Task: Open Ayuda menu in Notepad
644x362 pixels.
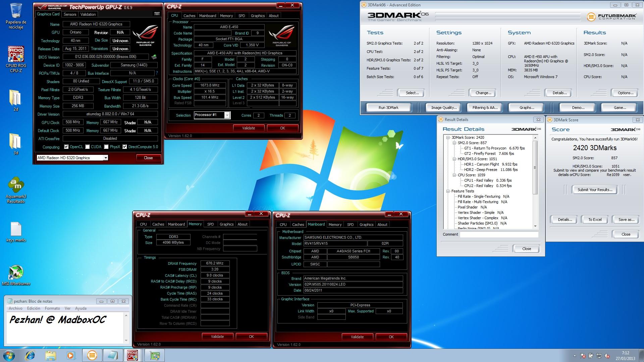Action: (x=81, y=308)
